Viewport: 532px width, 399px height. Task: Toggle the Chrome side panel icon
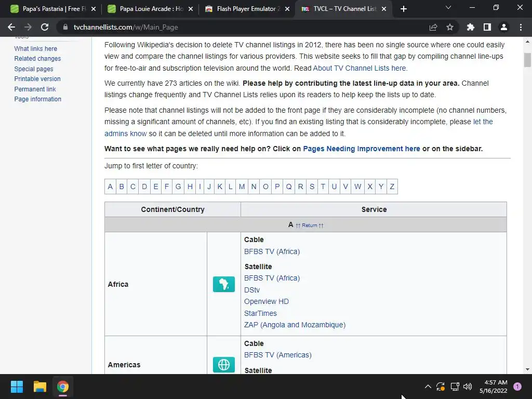(x=487, y=27)
